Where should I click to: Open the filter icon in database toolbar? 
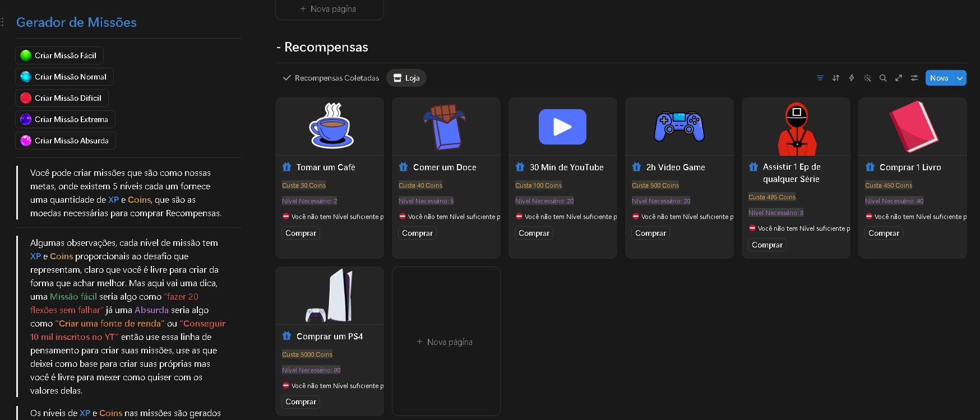point(820,78)
